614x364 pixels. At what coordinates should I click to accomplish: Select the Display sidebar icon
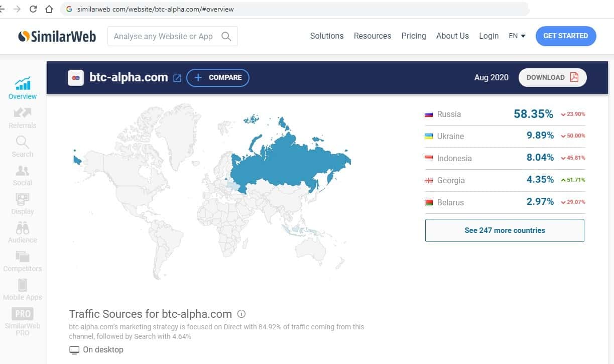pyautogui.click(x=23, y=199)
